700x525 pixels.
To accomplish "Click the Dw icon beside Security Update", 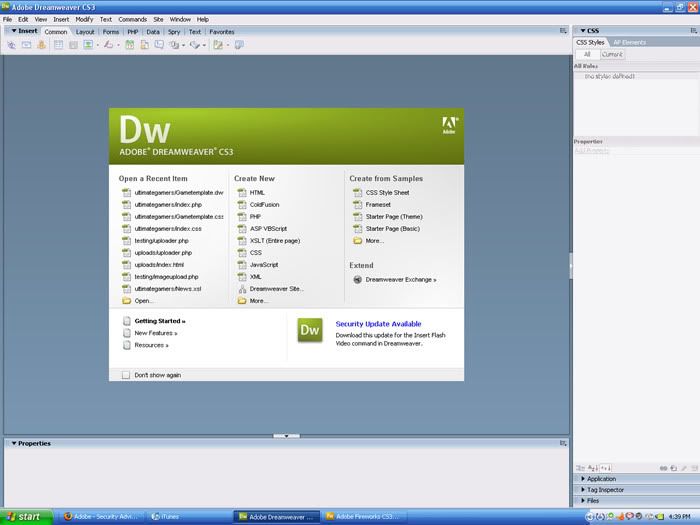I will (x=310, y=330).
